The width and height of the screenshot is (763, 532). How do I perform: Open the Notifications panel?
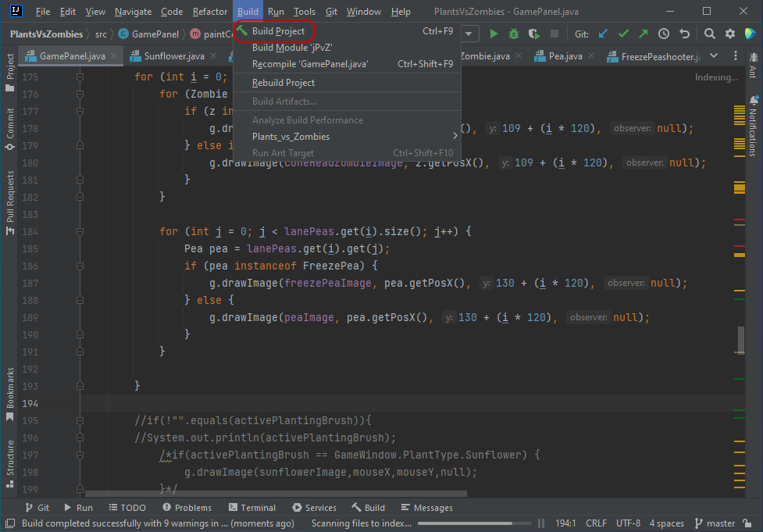[754, 126]
